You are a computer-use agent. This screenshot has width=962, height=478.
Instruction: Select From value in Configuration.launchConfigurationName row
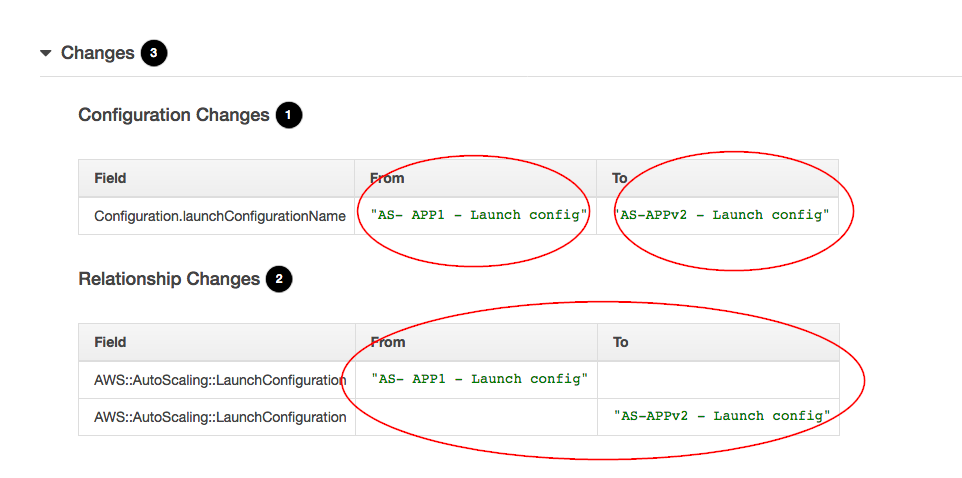pos(479,215)
